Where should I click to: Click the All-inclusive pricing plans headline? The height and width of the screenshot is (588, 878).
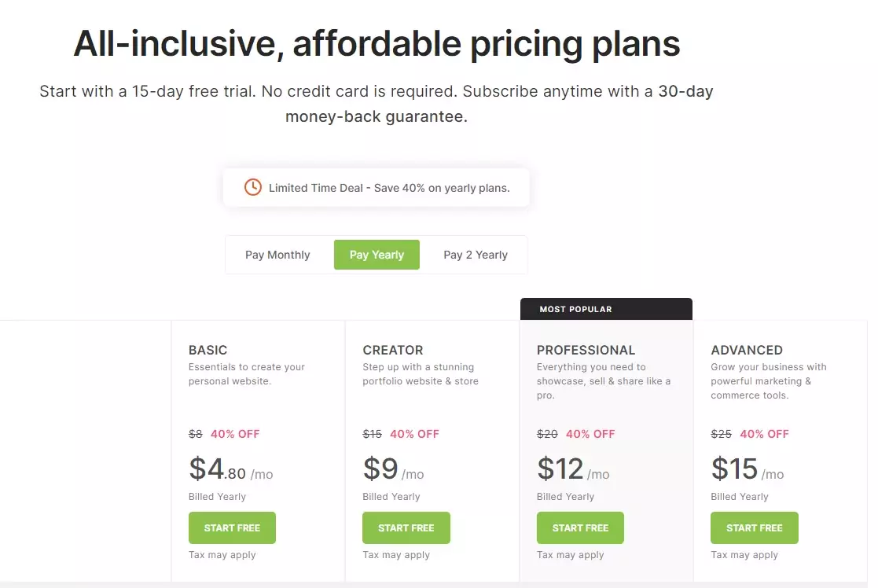coord(377,44)
